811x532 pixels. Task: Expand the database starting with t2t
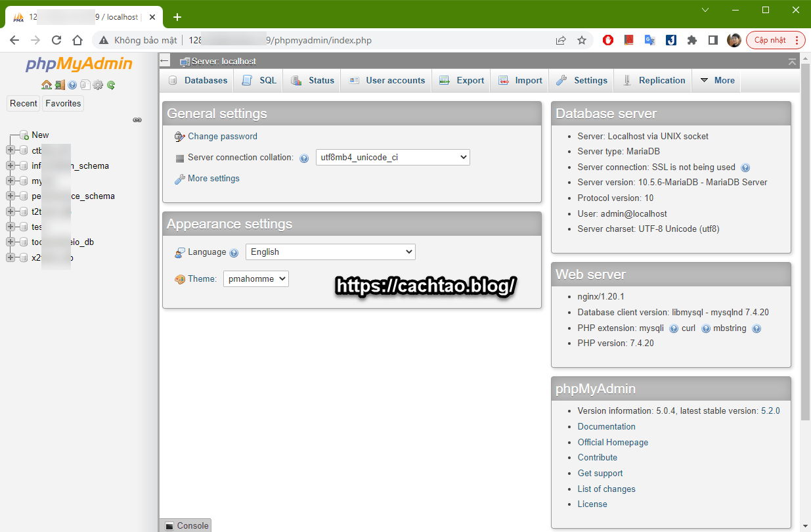(11, 211)
